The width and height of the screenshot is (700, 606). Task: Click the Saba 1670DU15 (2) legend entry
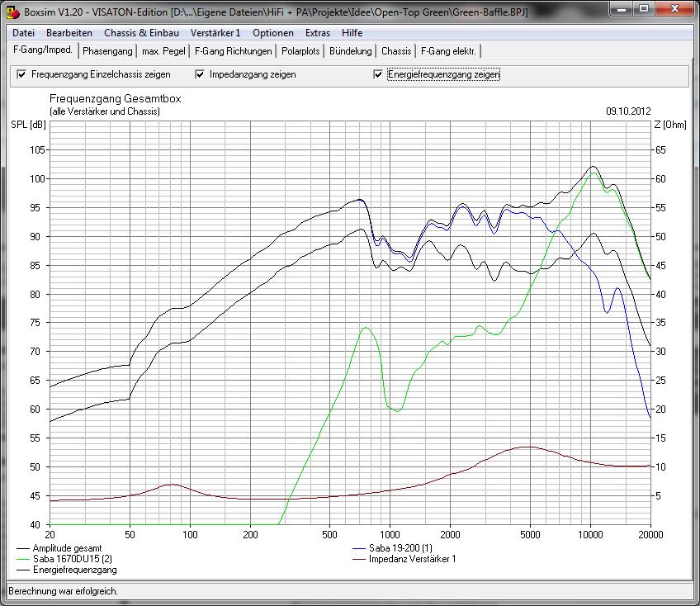point(64,559)
